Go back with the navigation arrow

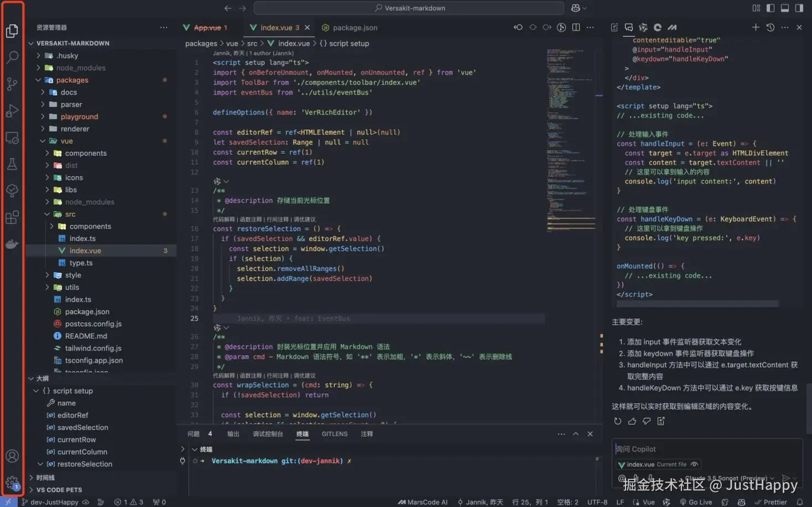pyautogui.click(x=228, y=8)
